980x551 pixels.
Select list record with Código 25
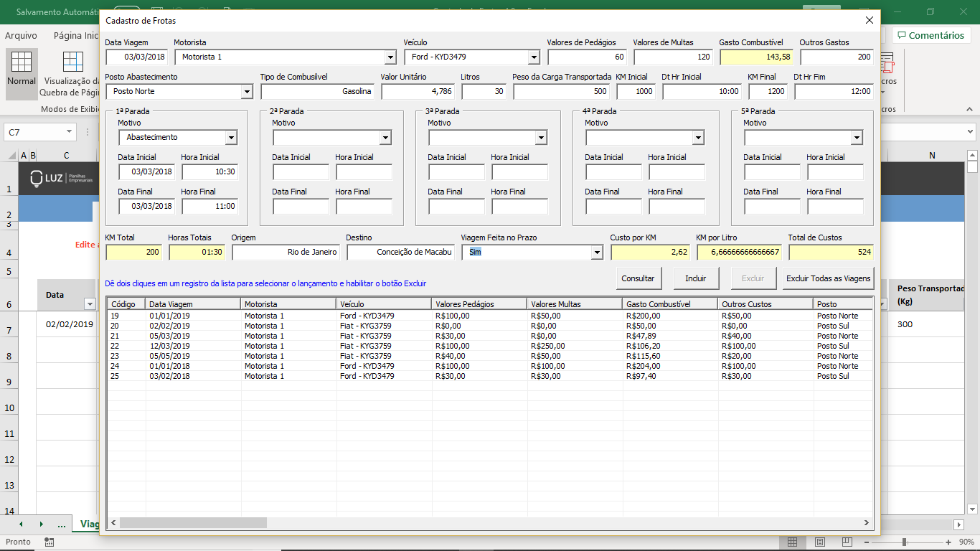tap(490, 376)
